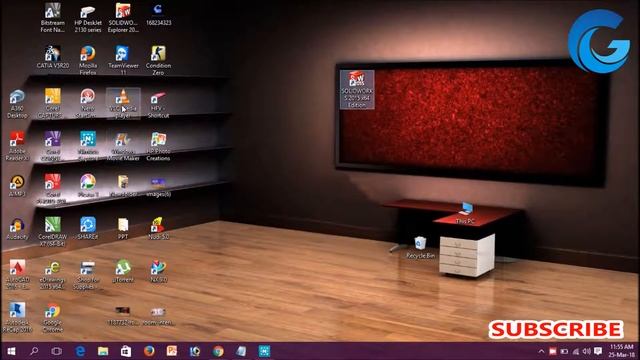Open the Adobe Reader XI shortcut
The image size is (640, 360).
tap(17, 146)
